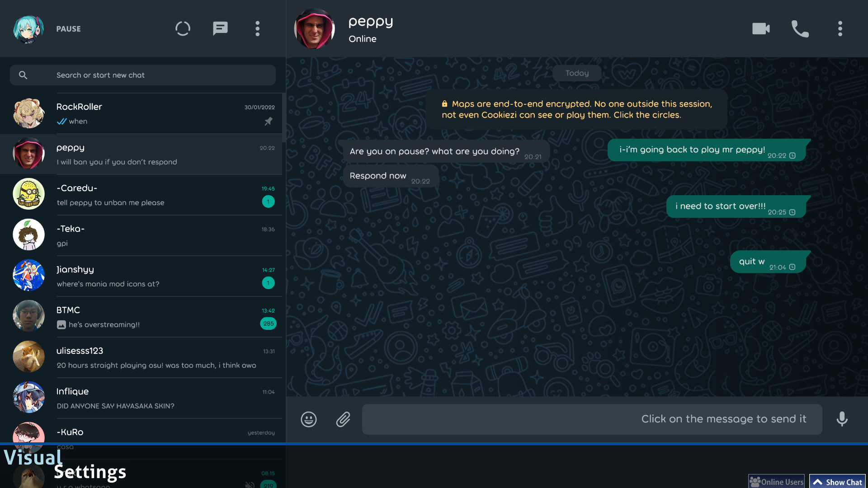The width and height of the screenshot is (868, 488).
Task: Click the 'quit w' message bubble
Action: tap(769, 262)
